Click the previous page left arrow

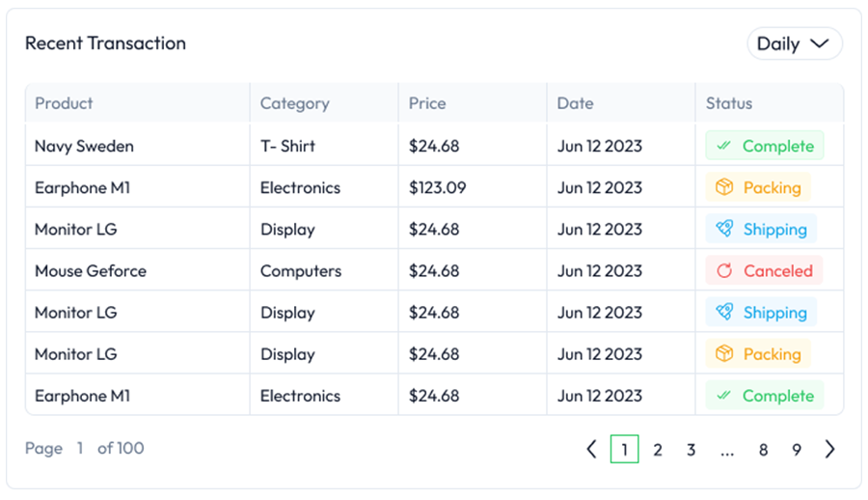tap(591, 449)
